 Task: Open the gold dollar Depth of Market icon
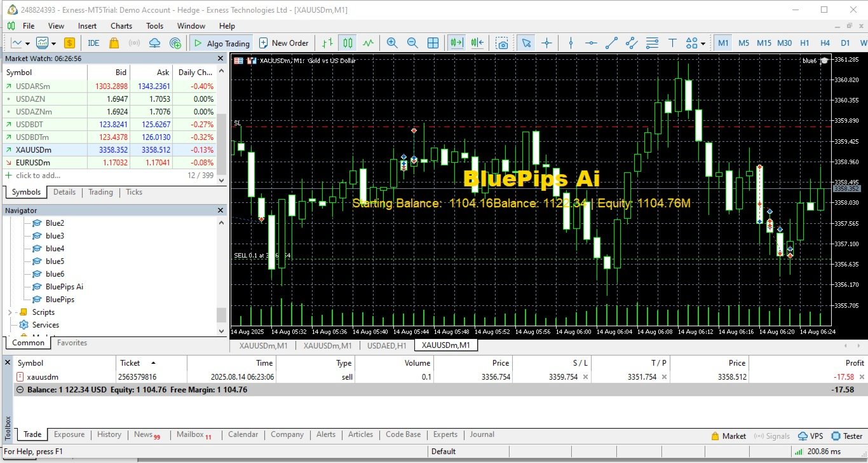(69, 43)
